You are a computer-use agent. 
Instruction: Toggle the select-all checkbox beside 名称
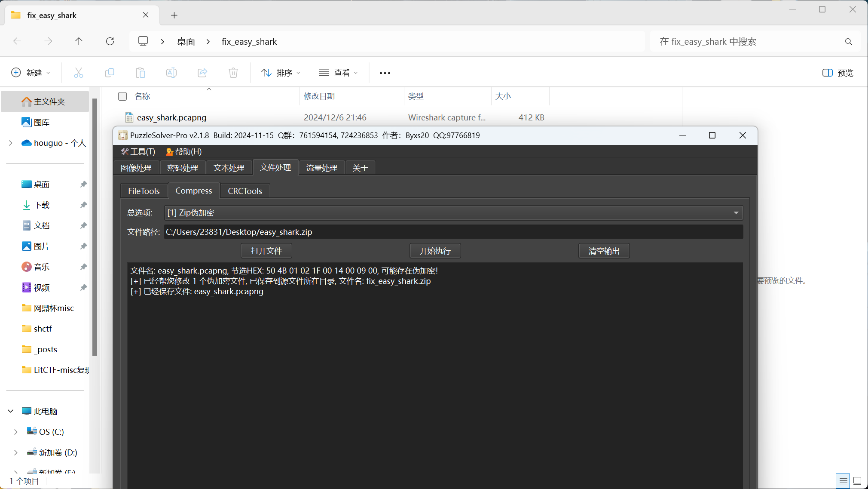click(122, 96)
